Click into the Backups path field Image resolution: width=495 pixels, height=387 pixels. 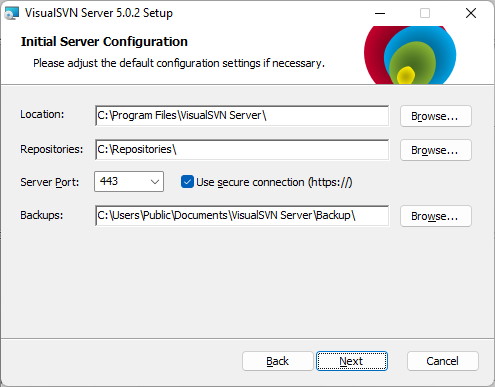click(242, 216)
